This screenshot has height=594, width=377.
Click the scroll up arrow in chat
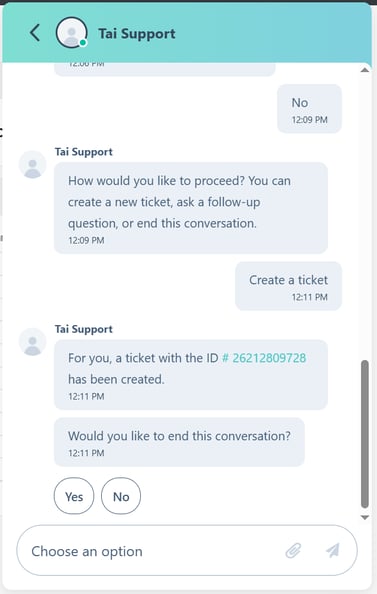pos(364,70)
